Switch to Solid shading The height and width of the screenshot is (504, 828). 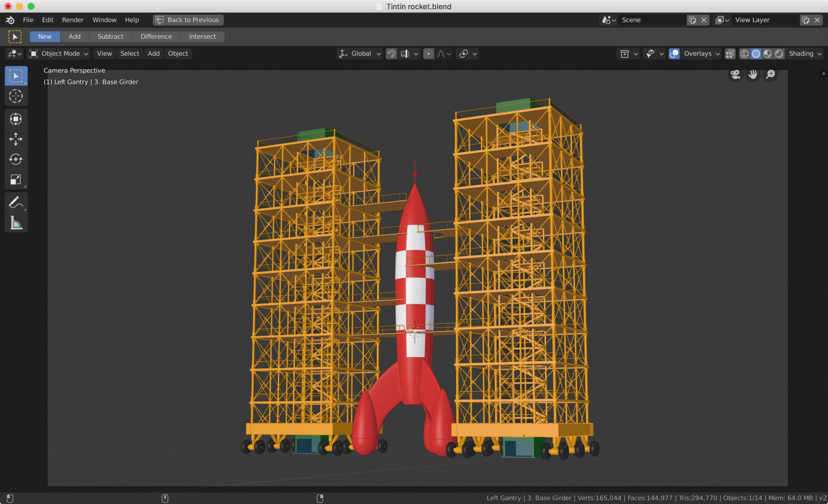[x=756, y=54]
